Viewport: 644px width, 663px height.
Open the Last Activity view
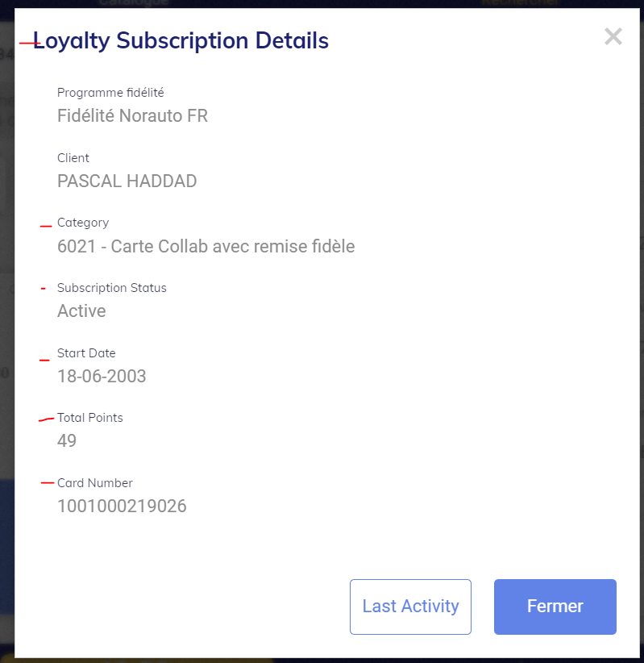click(x=410, y=607)
